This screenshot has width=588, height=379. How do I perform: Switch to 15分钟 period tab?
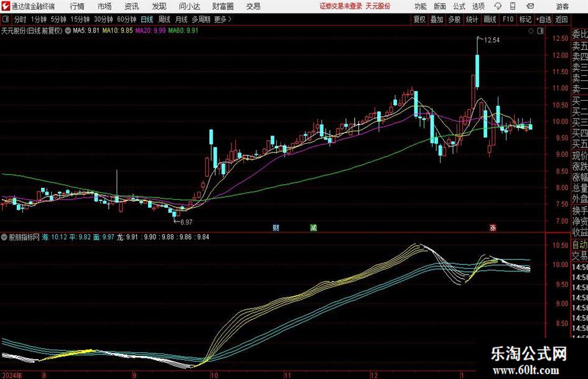pos(80,19)
